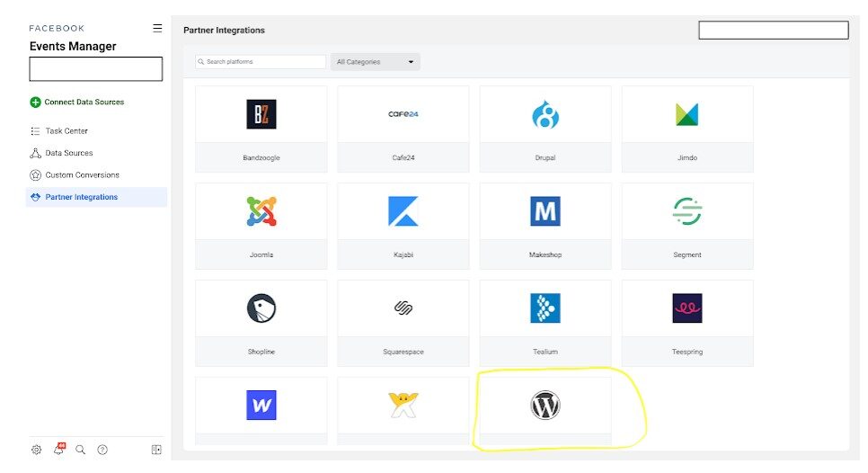Open the Wix partner icon
This screenshot has height=473, width=868.
(403, 406)
